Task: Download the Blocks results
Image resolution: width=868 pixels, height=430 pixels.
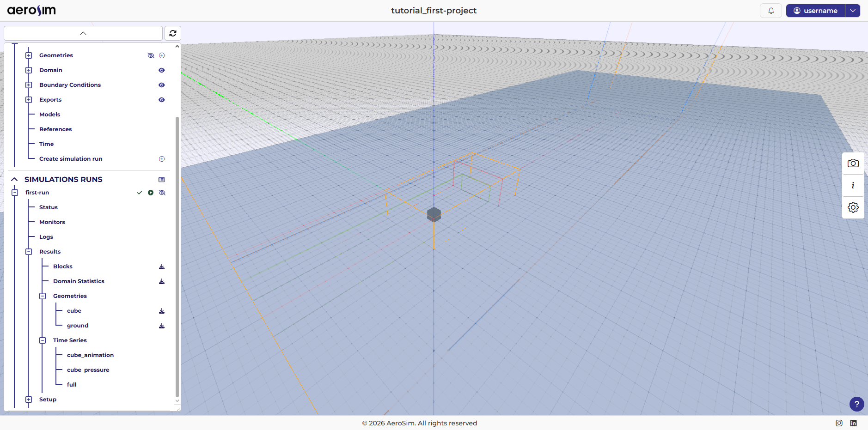Action: tap(162, 266)
